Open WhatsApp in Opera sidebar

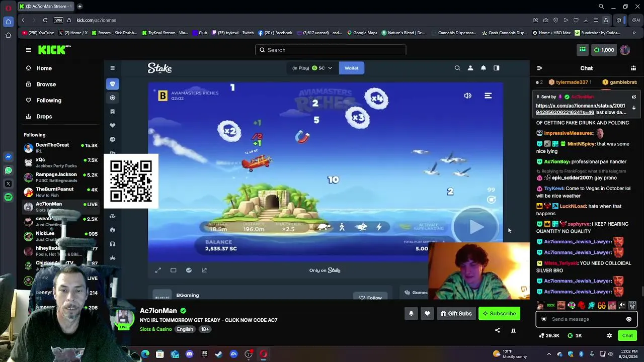pyautogui.click(x=8, y=170)
